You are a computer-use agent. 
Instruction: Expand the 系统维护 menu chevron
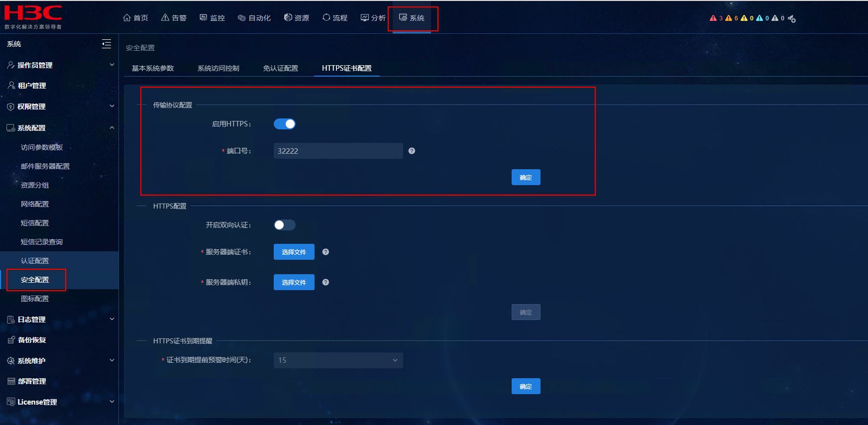pyautogui.click(x=112, y=360)
